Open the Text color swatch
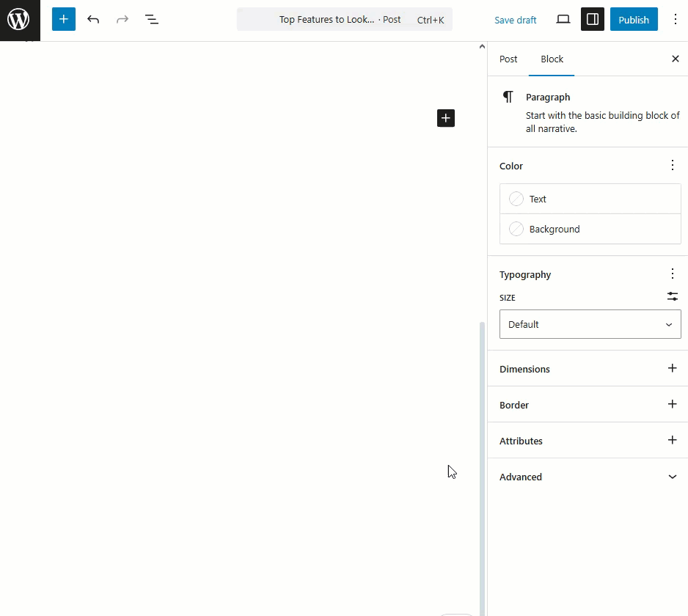The width and height of the screenshot is (688, 616). 590,199
